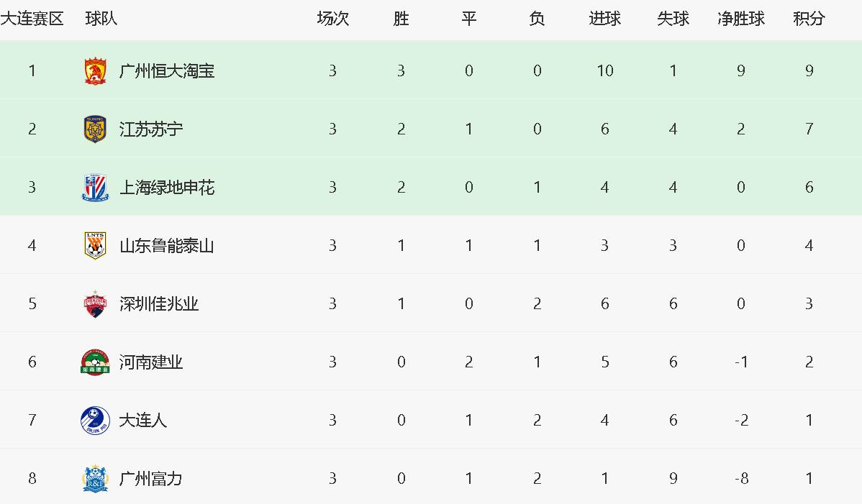Viewport: 862px width, 504px height.
Task: Click the Guangzhou R&F team logo
Action: (95, 478)
